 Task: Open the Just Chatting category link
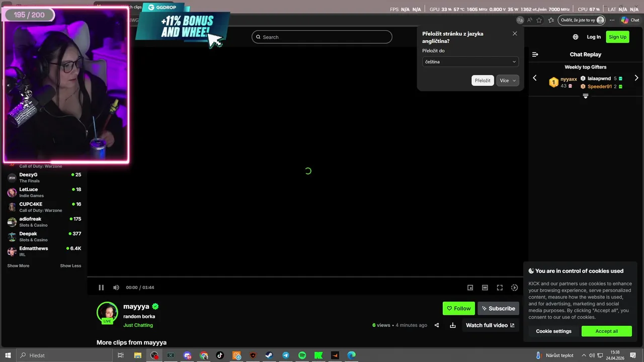tap(138, 325)
